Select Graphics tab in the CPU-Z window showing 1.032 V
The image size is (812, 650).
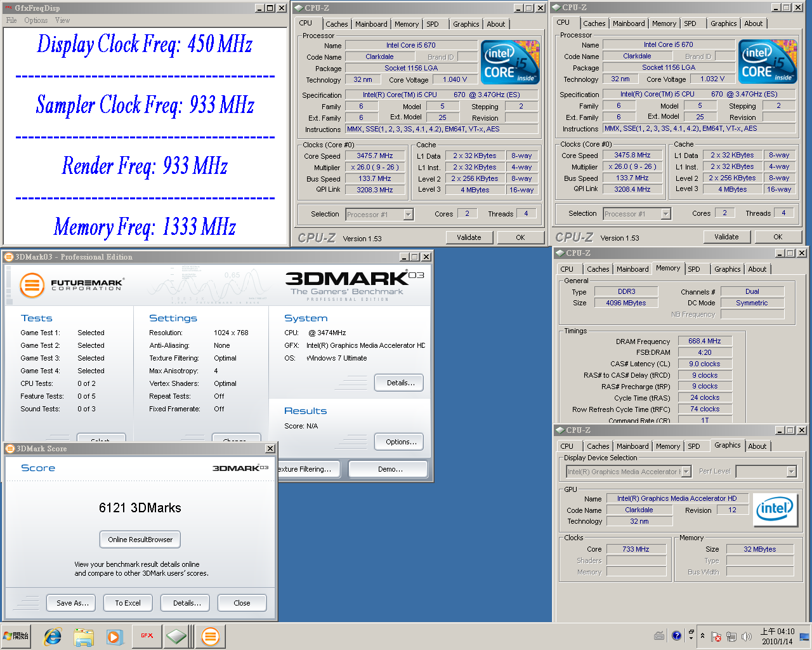(724, 23)
